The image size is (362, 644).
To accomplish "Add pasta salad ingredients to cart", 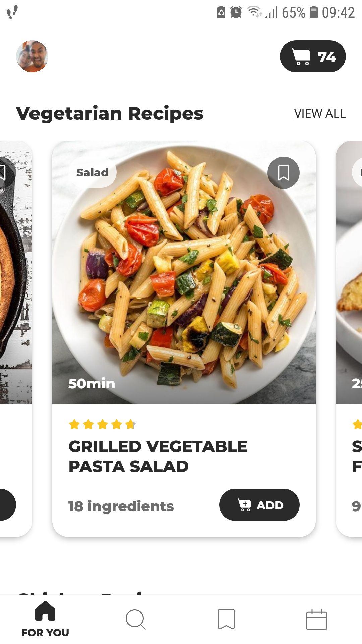I will click(x=259, y=505).
